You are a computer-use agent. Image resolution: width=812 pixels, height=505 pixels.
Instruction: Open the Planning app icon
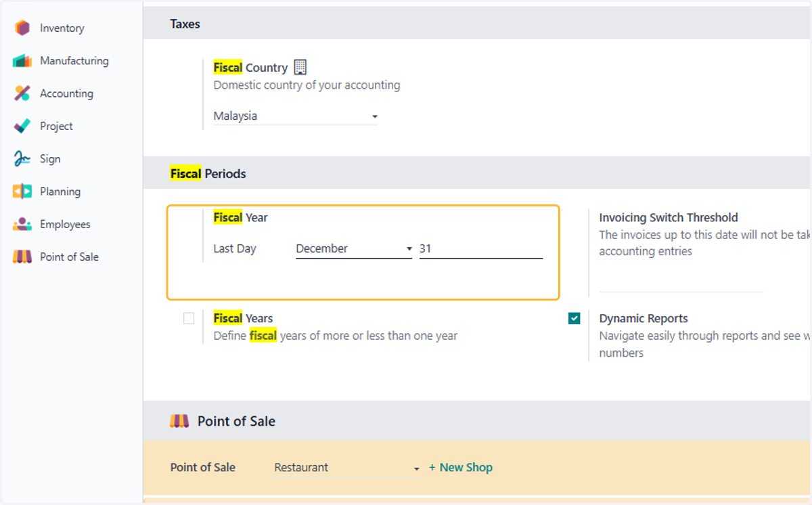[x=22, y=192]
